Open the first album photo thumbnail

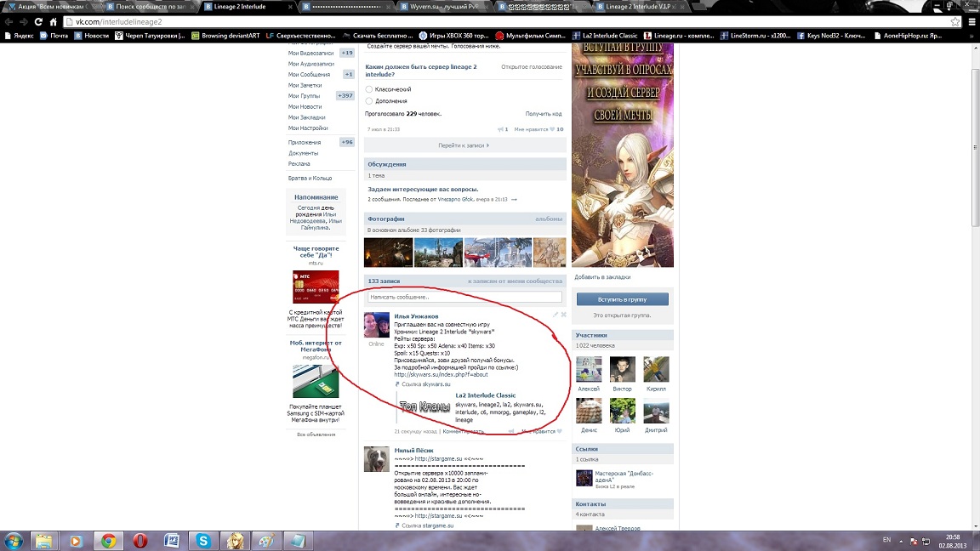pos(388,253)
